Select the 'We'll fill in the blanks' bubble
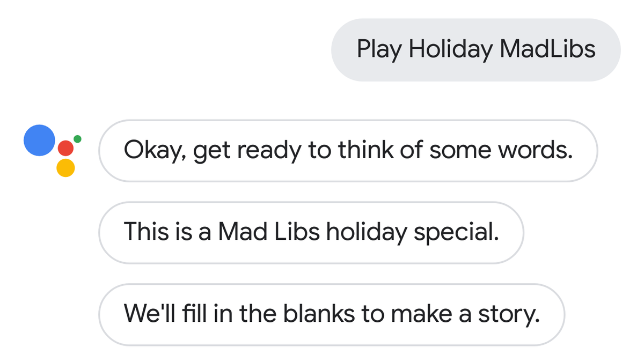This screenshot has width=644, height=362. pyautogui.click(x=332, y=314)
